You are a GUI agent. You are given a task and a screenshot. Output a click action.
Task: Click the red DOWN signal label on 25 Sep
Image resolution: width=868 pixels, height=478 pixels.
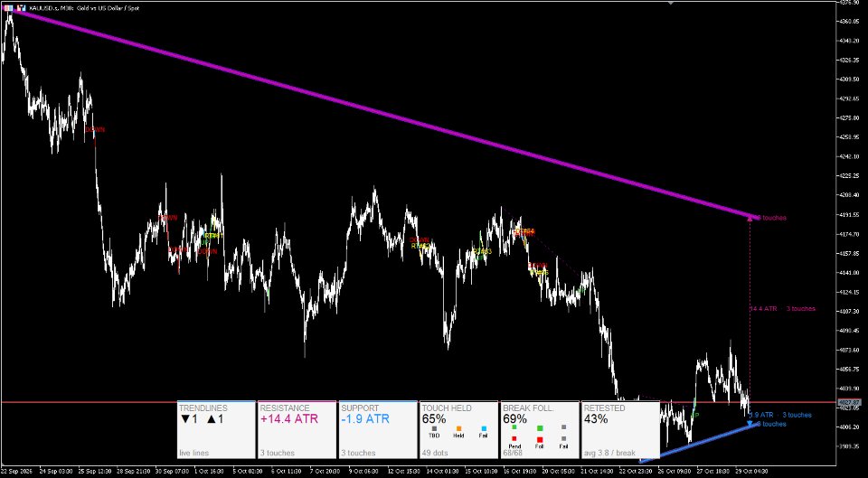pyautogui.click(x=95, y=129)
